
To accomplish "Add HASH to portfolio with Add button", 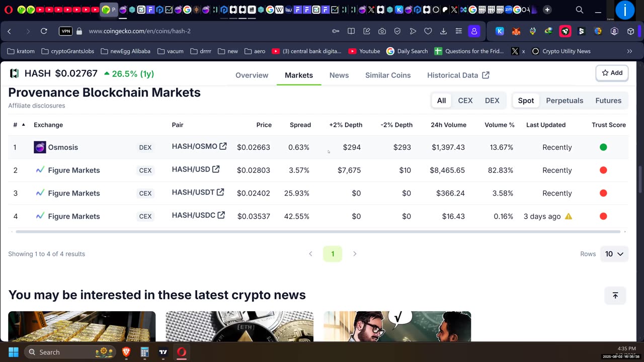I will [x=612, y=73].
